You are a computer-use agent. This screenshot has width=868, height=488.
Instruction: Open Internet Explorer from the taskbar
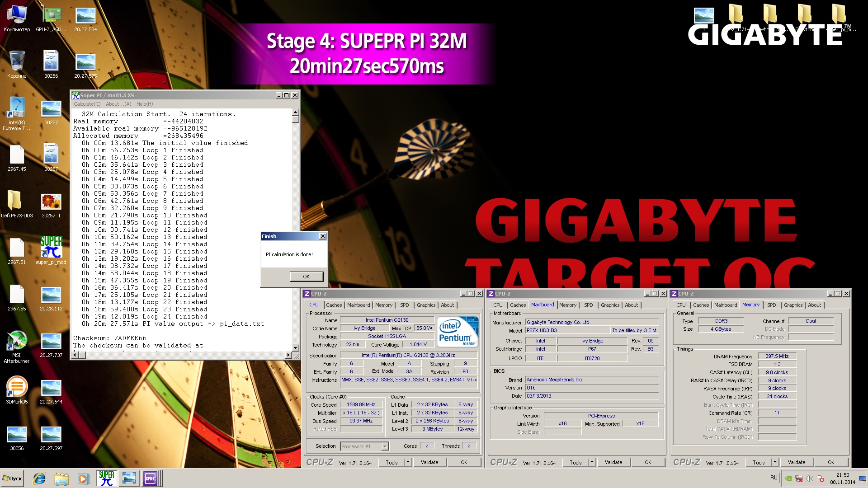(x=39, y=479)
